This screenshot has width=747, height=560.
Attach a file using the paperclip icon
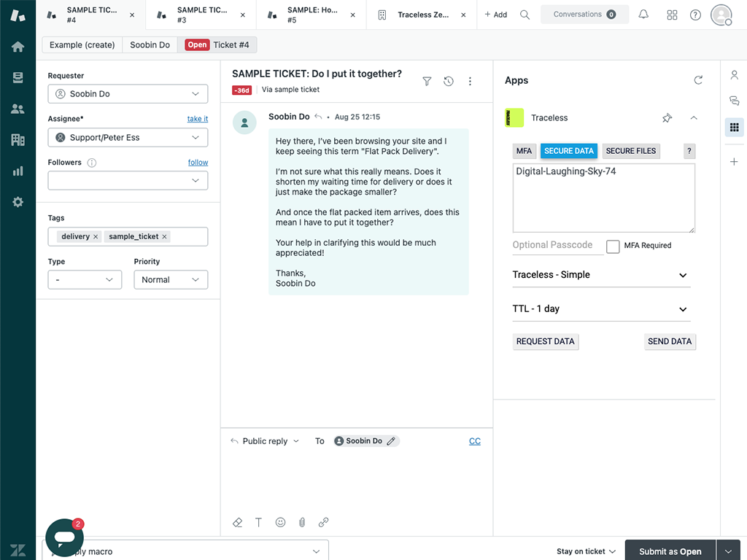pyautogui.click(x=302, y=522)
